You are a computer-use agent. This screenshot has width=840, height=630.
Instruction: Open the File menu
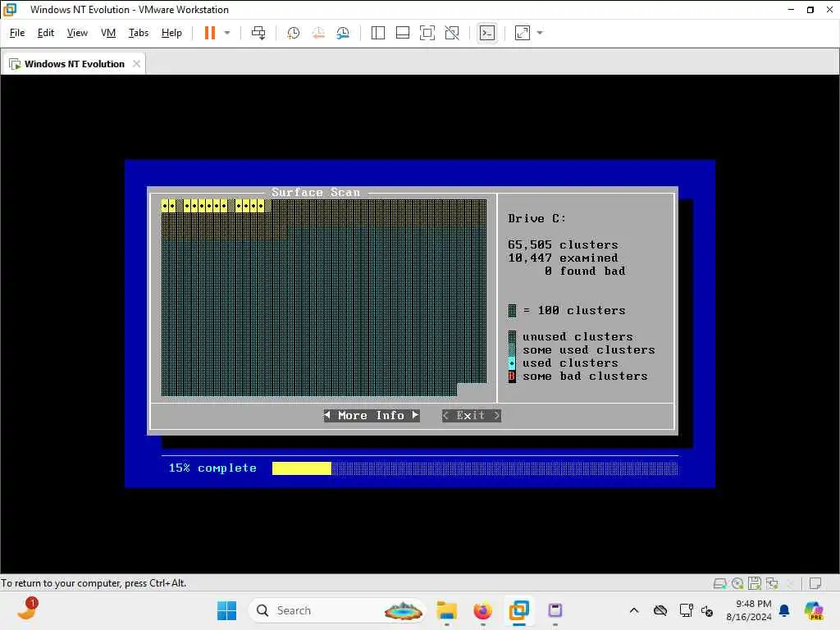pos(17,33)
